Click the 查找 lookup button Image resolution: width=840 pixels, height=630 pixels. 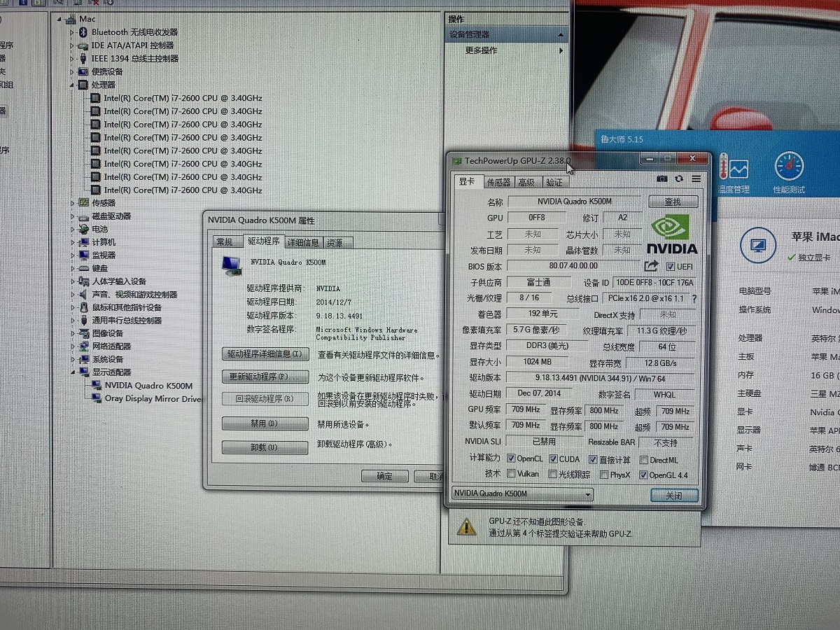click(x=673, y=202)
